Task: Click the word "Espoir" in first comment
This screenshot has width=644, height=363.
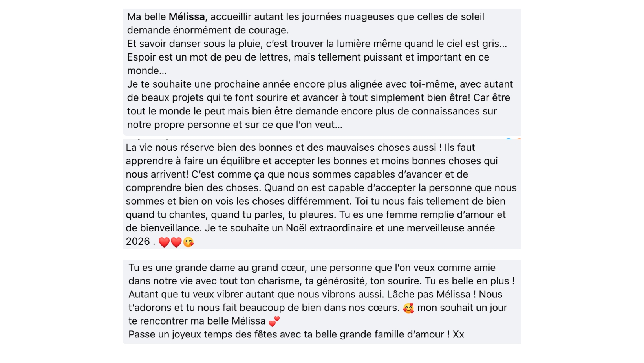Action: (x=141, y=57)
